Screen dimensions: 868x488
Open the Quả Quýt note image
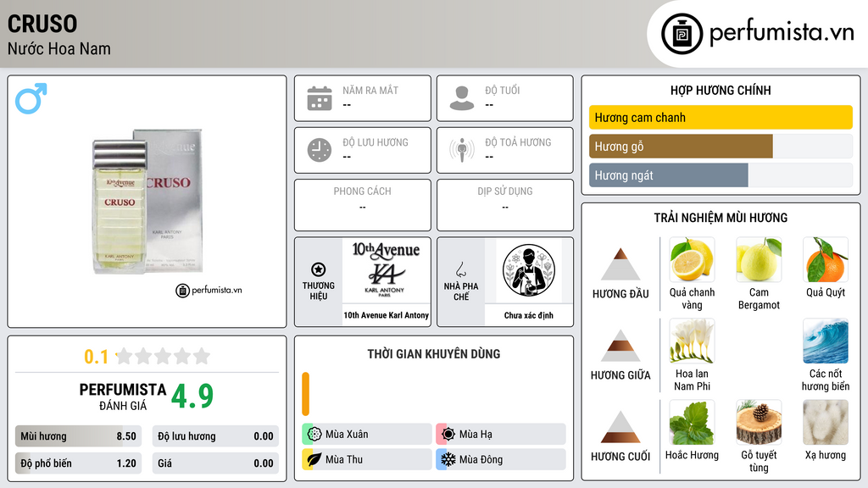click(x=826, y=259)
